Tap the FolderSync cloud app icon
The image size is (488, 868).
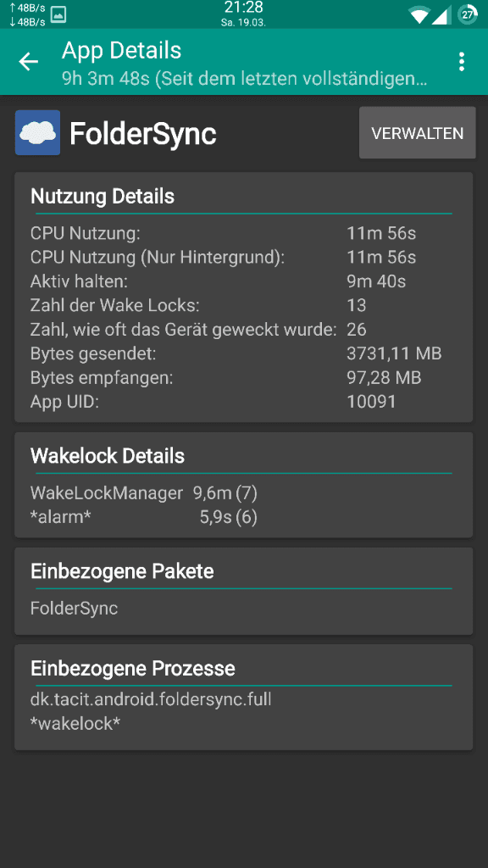(x=37, y=133)
